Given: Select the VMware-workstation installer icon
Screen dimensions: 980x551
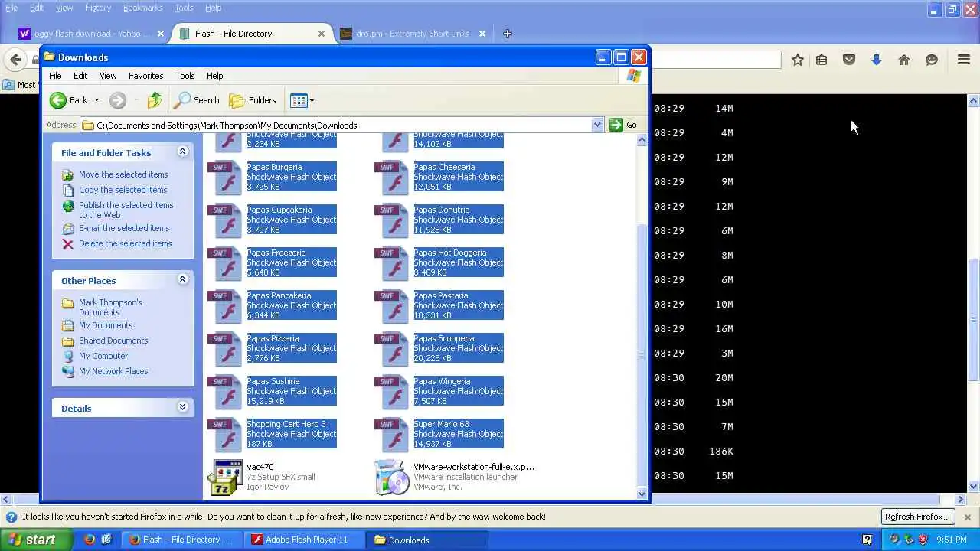Looking at the screenshot, I should click(x=392, y=478).
